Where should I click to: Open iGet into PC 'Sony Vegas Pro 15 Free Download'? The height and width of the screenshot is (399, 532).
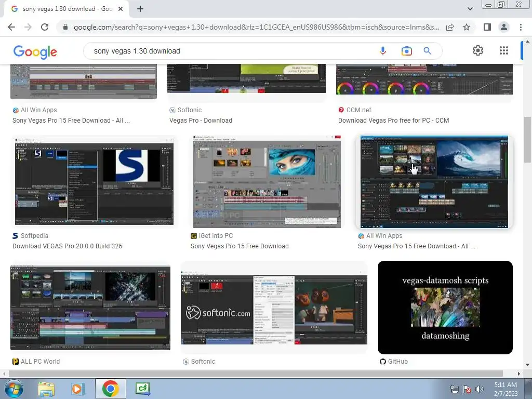(x=240, y=246)
